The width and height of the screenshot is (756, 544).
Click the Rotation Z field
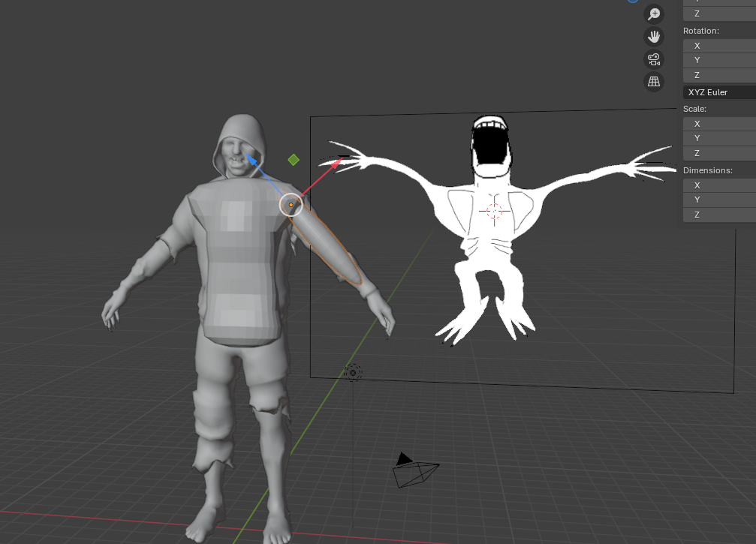pos(718,75)
